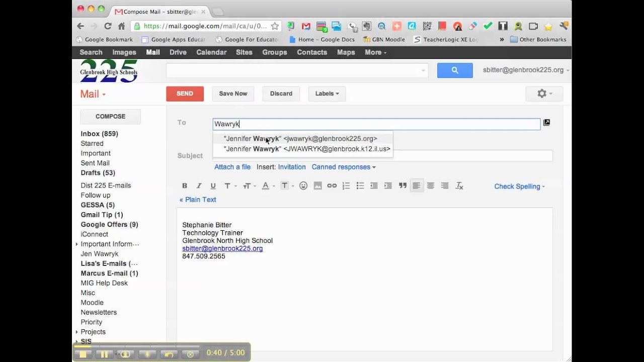Viewport: 644px width, 362px height.
Task: Align text to the right
Action: [x=445, y=186]
